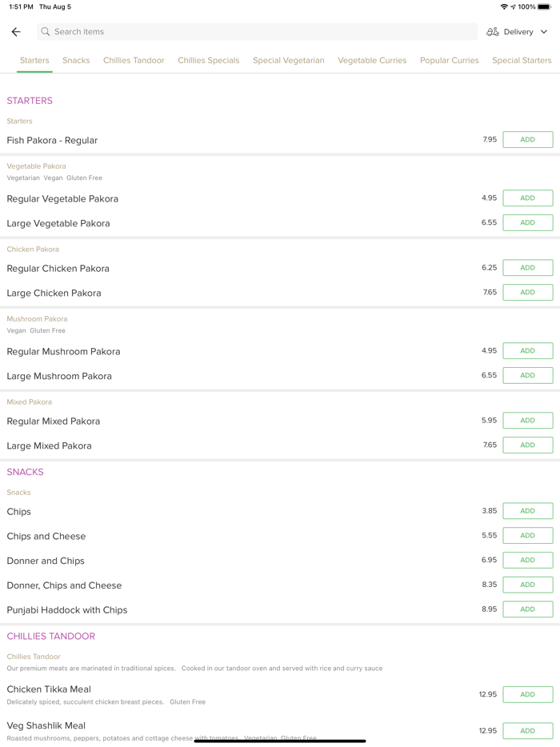Tap the Wi-Fi status icon
560x747 pixels.
(504, 7)
